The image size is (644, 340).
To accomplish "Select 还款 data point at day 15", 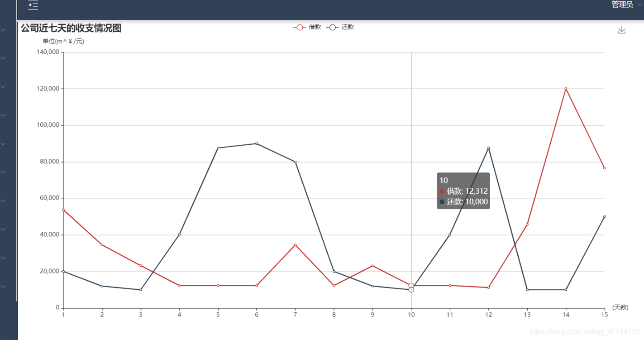I will coord(604,216).
